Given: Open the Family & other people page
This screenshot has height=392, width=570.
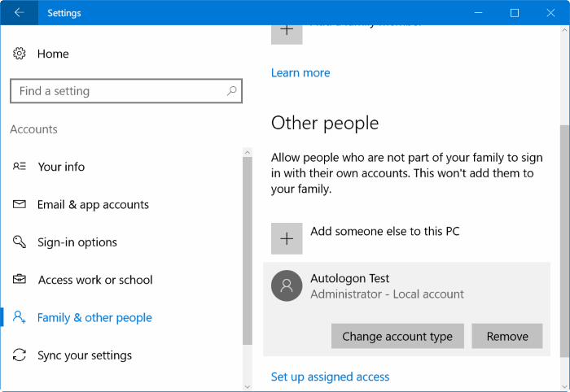Looking at the screenshot, I should (94, 318).
